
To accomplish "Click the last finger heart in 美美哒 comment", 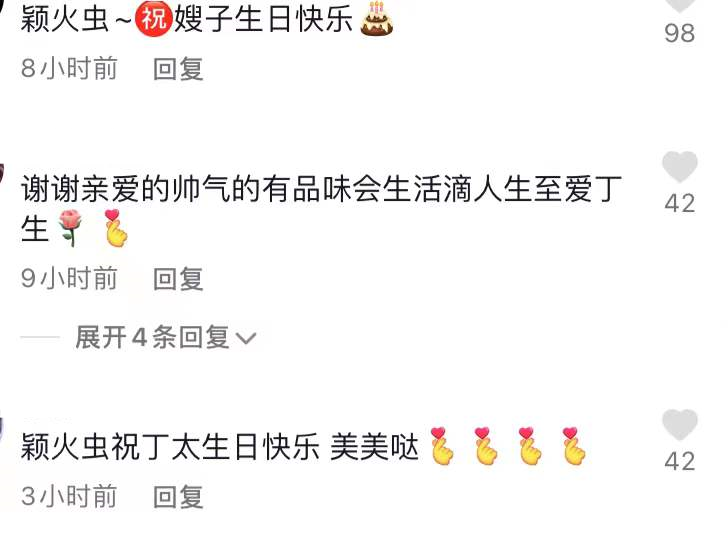I will [x=573, y=446].
